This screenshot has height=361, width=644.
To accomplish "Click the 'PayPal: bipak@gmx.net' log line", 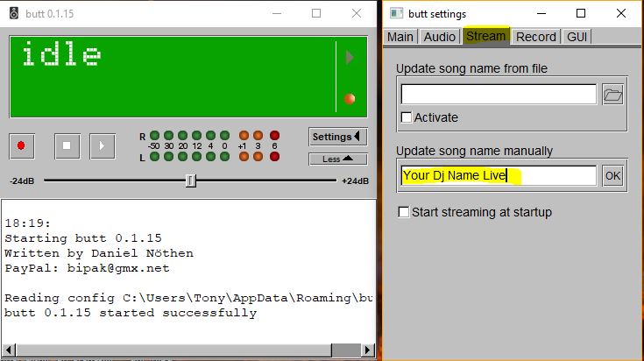I will tap(87, 268).
